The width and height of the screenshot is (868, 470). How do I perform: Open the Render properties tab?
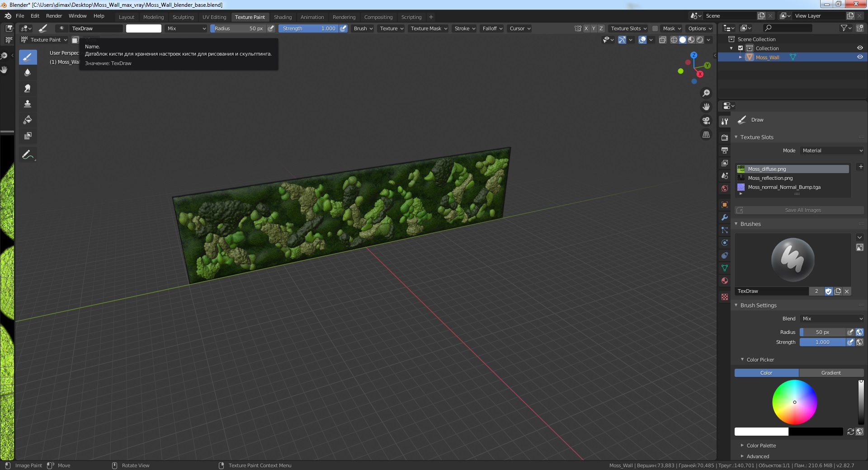coord(725,137)
